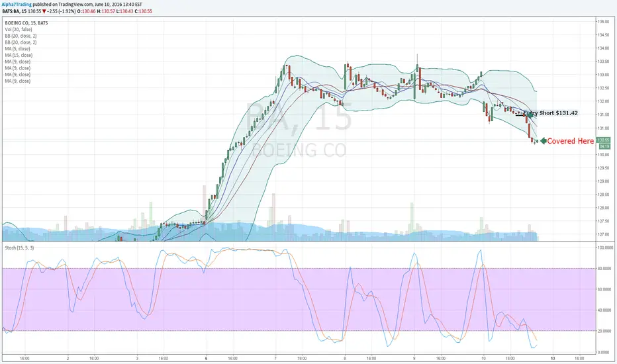Open the Alpha7Trading author link

tap(17, 5)
